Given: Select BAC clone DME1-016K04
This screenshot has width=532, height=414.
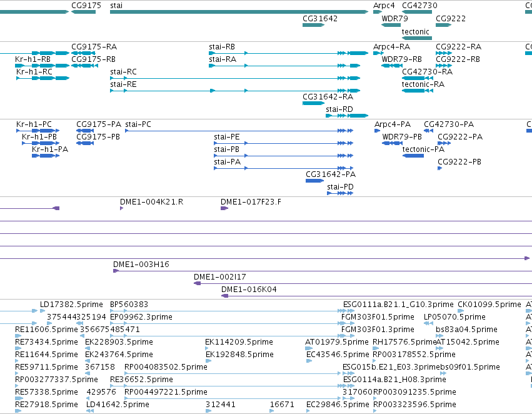Looking at the screenshot, I should click(x=376, y=296).
